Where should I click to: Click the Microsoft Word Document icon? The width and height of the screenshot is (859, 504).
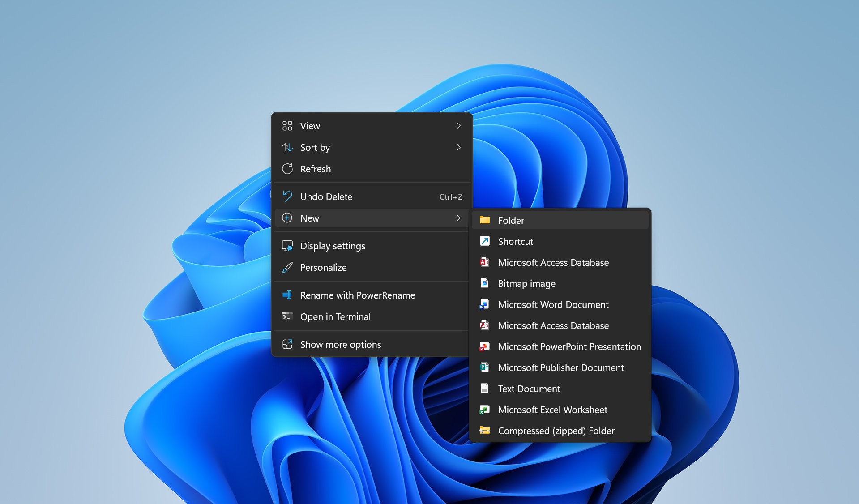pyautogui.click(x=484, y=304)
